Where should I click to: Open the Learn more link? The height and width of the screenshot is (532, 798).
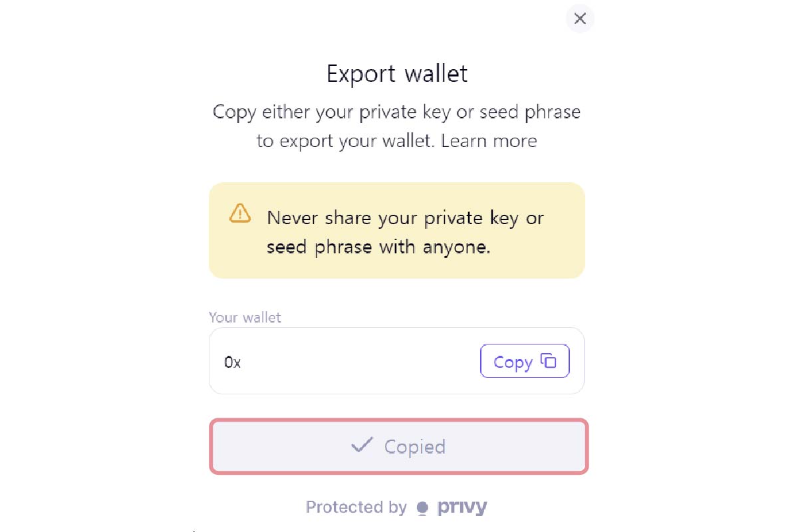tap(489, 141)
